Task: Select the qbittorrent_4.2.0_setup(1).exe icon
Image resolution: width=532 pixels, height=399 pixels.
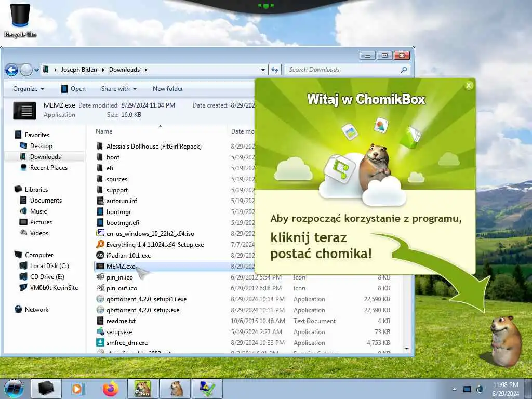Action: [100, 299]
